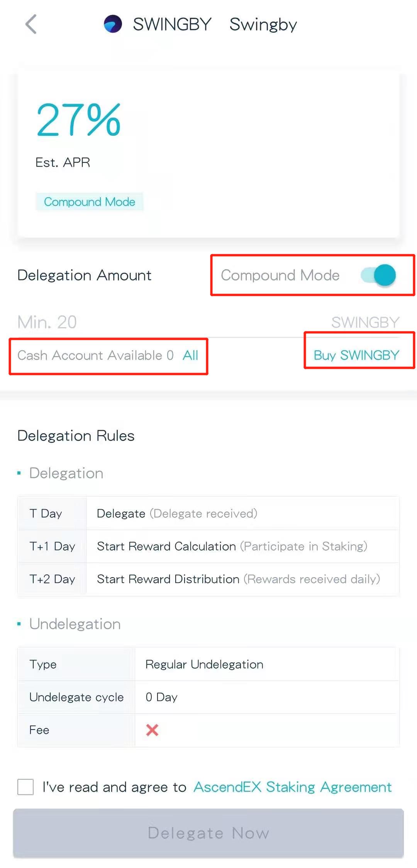Screen dimensions: 417x868
Task: Tap the Undelegation subsection heading
Action: coord(75,624)
